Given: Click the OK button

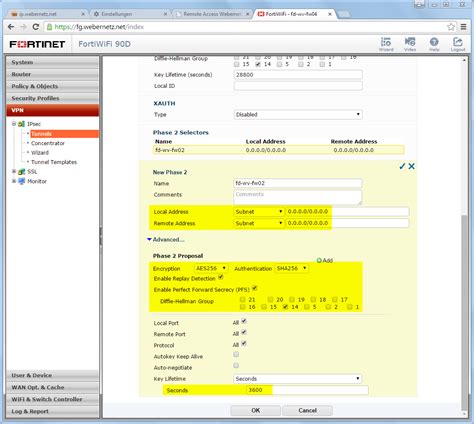Looking at the screenshot, I should coord(256,410).
